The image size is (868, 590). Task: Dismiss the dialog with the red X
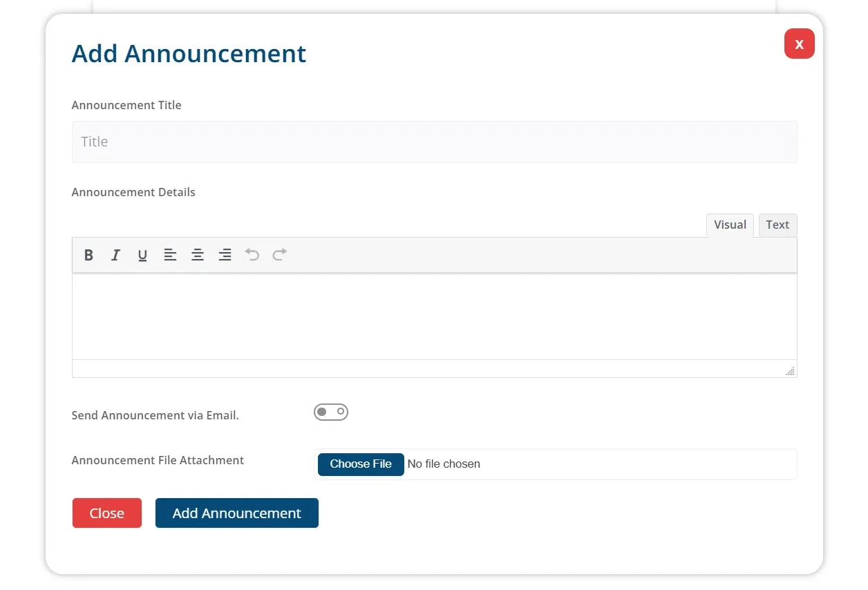point(799,44)
